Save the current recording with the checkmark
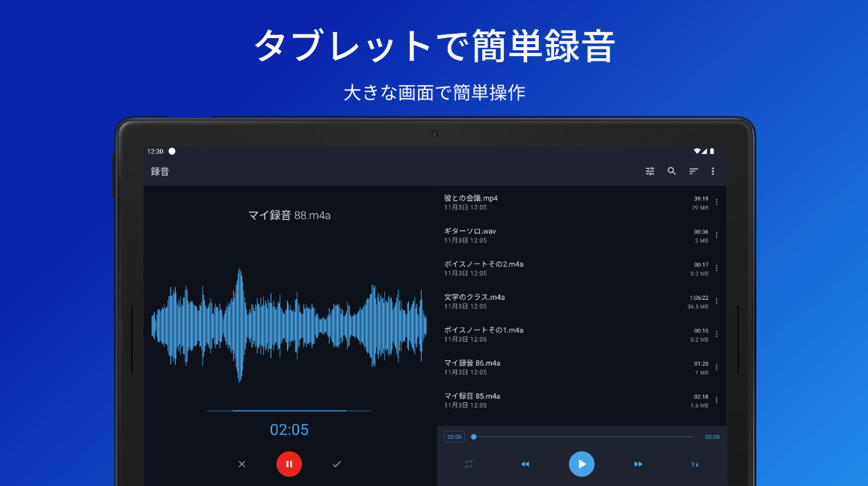 click(336, 464)
